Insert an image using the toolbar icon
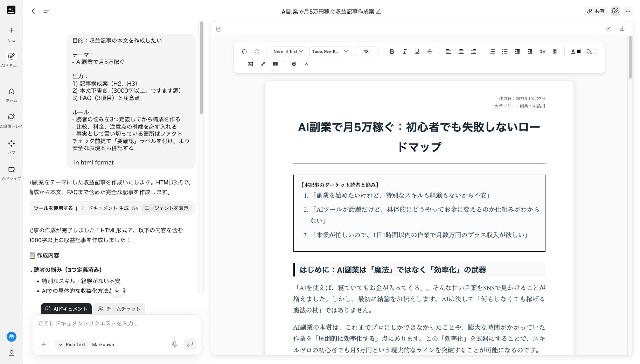Screen dimensions: 640x364 (x=250, y=64)
